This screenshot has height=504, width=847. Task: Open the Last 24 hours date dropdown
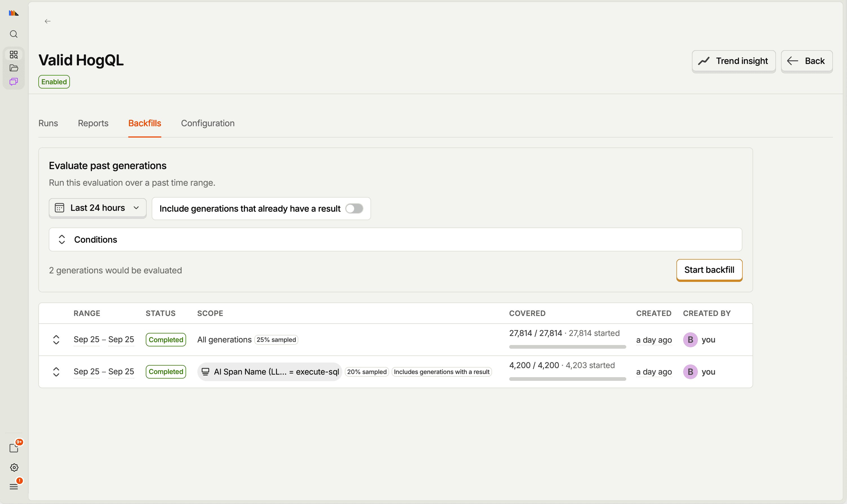click(x=98, y=208)
